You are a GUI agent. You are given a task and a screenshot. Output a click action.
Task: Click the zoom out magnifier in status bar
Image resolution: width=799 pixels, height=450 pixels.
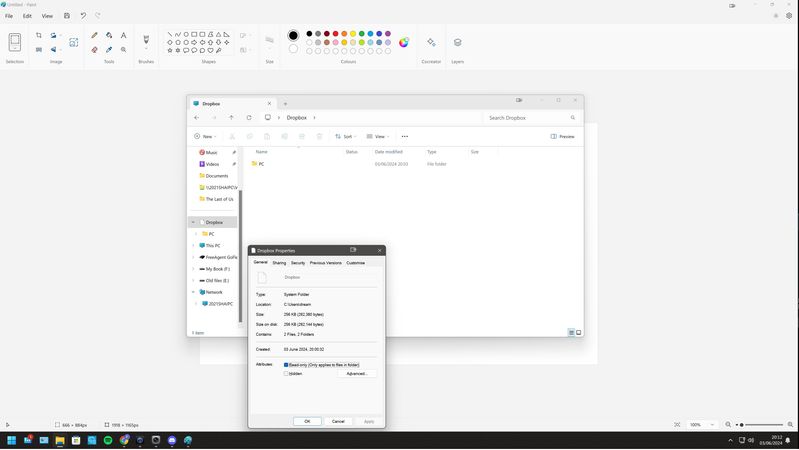pos(728,425)
